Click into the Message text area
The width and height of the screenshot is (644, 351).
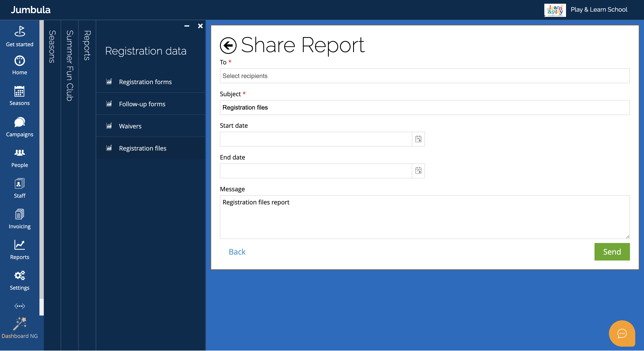(425, 217)
